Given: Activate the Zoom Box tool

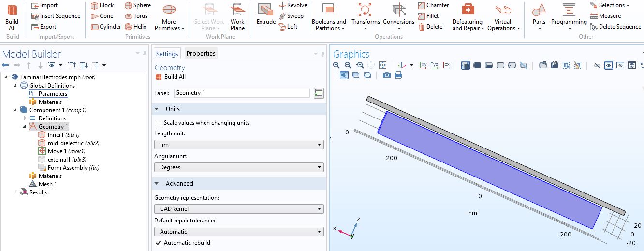Looking at the screenshot, I should pyautogui.click(x=360, y=65).
